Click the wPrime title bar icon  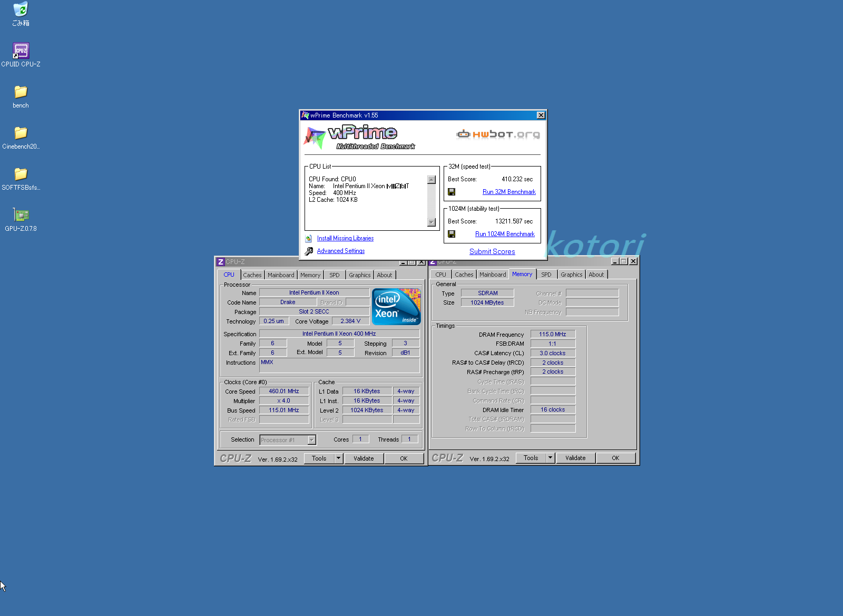click(305, 115)
